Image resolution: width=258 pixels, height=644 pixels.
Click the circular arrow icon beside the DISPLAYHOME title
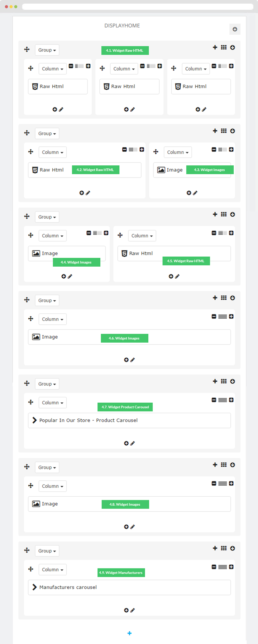pos(235,29)
